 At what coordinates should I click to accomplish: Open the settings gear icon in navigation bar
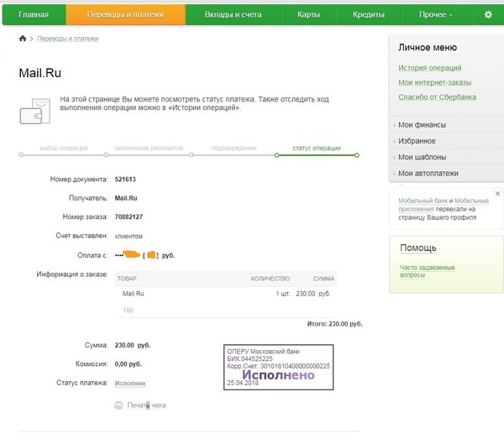pyautogui.click(x=488, y=14)
